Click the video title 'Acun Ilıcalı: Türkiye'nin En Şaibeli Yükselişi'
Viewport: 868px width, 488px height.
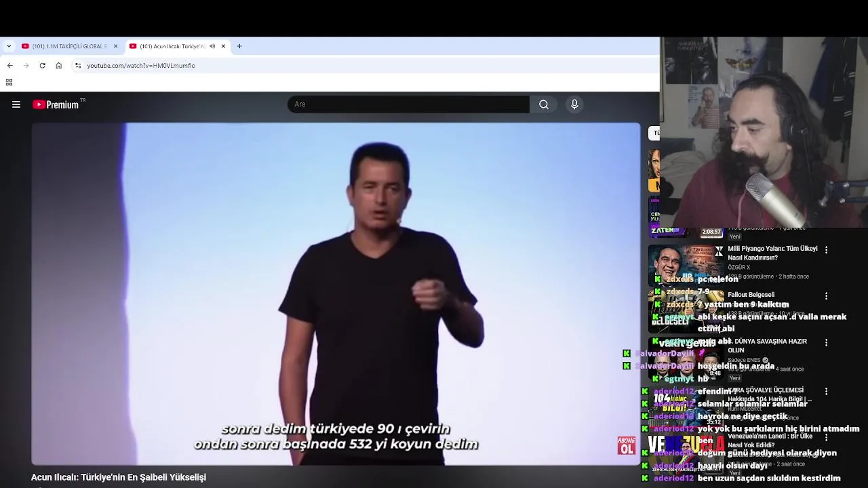(119, 477)
